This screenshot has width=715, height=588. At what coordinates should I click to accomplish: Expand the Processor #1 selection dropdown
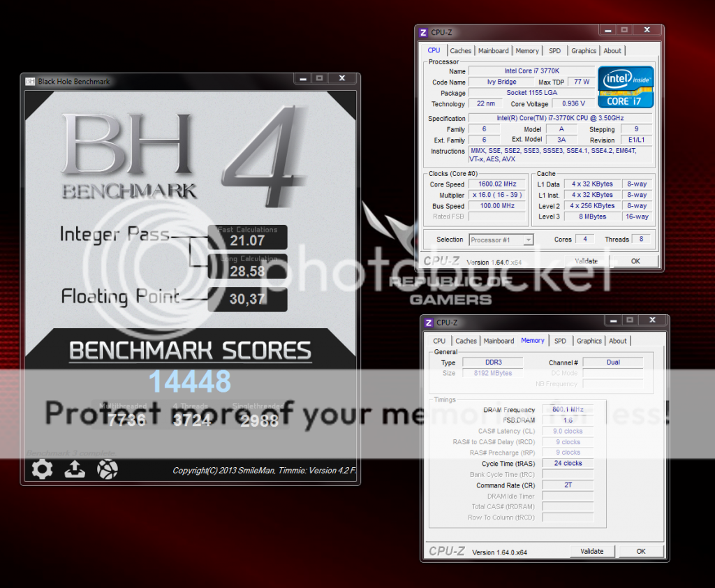click(x=528, y=240)
